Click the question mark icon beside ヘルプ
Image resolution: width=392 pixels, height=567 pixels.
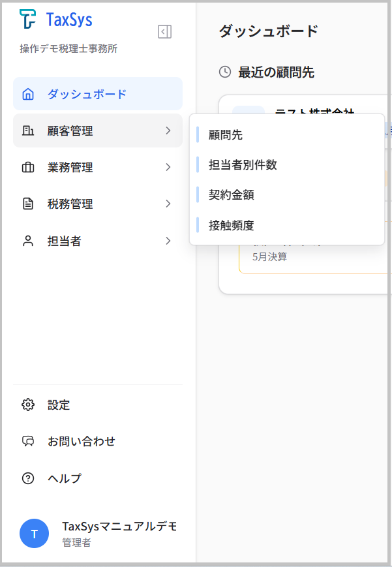(x=28, y=478)
